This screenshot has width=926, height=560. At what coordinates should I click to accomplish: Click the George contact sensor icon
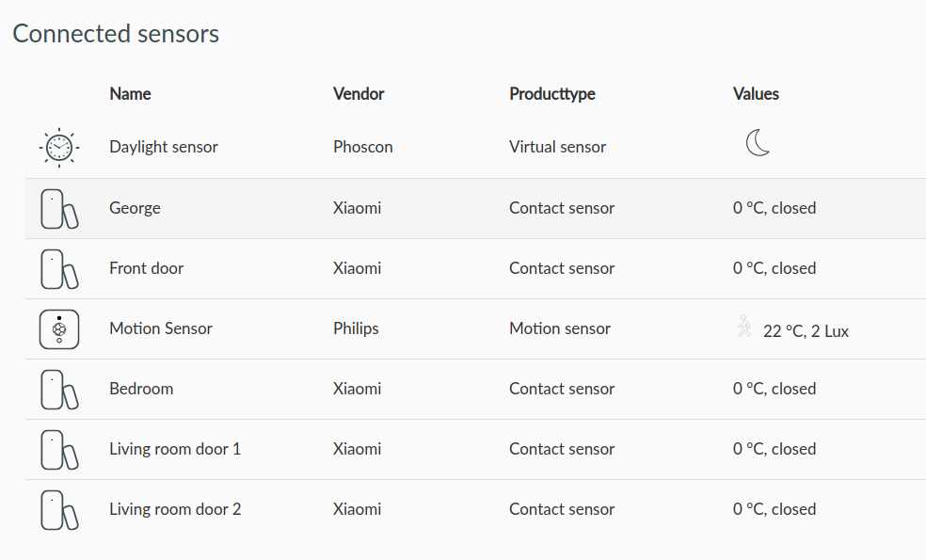(59, 209)
